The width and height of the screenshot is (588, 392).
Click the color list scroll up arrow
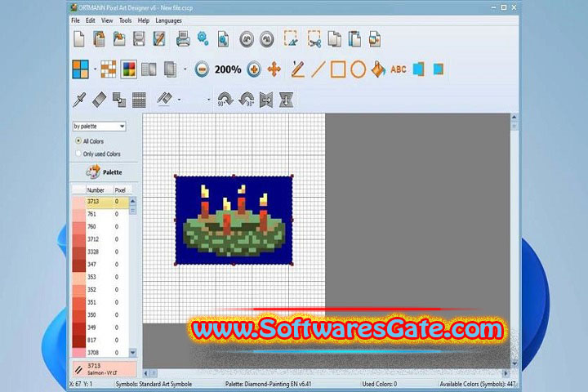133,201
